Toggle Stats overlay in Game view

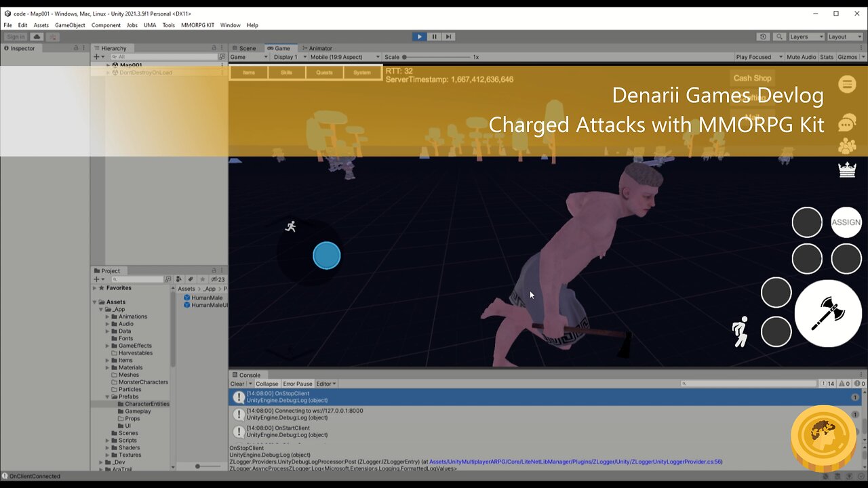click(827, 57)
